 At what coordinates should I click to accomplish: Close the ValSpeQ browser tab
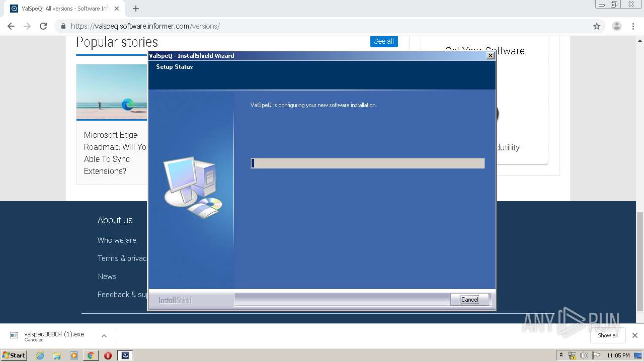tap(117, 9)
